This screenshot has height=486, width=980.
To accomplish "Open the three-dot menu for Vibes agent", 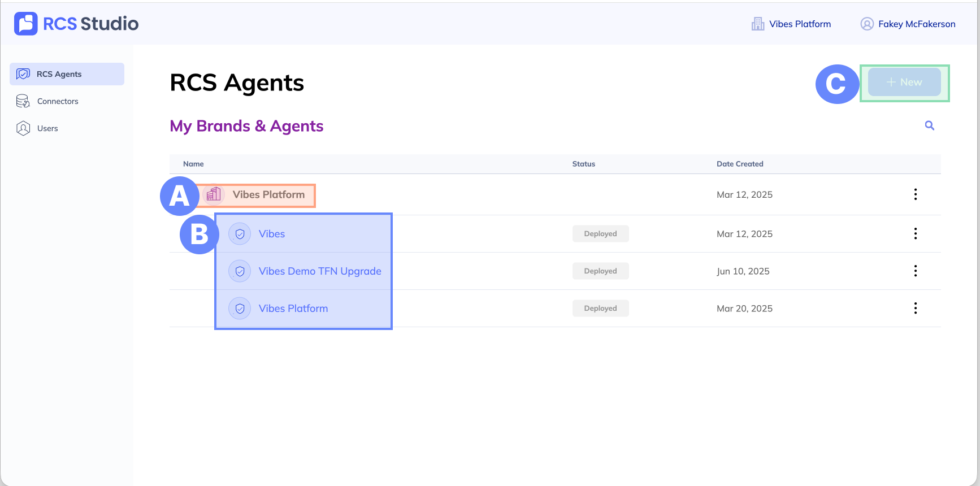I will (x=916, y=234).
